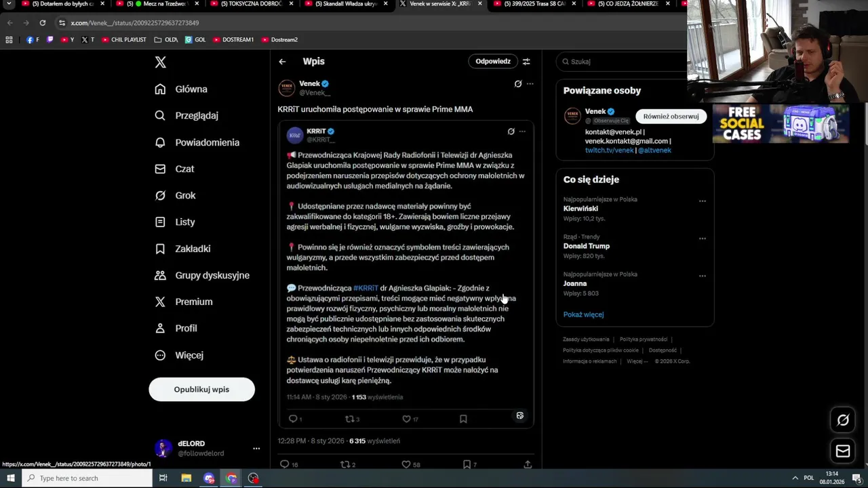Open Powiadomienia in the sidebar
This screenshot has width=868, height=488.
(x=197, y=142)
